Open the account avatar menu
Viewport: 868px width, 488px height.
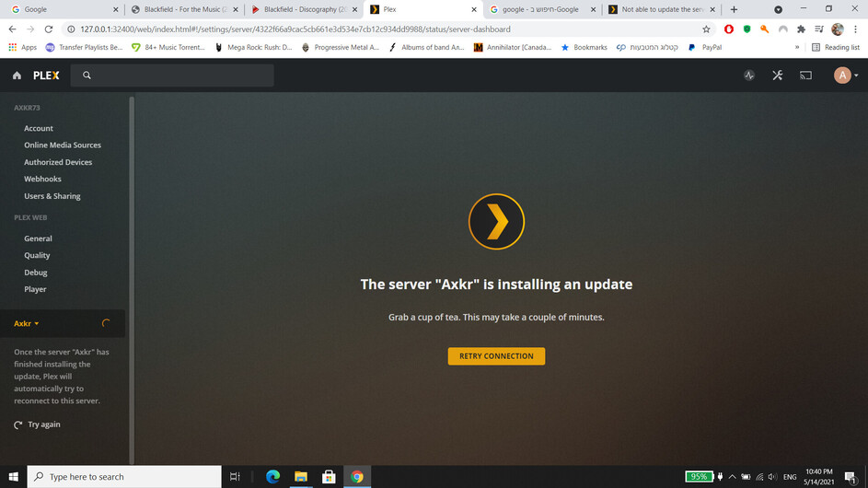click(x=845, y=76)
